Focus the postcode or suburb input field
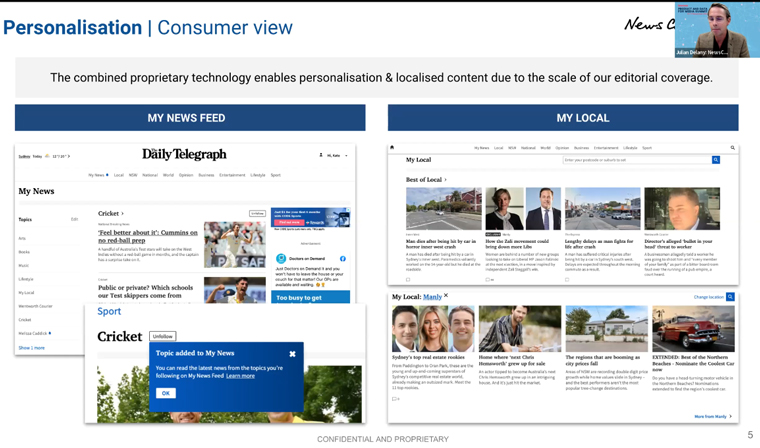Viewport: 760px width, 448px height. click(637, 160)
